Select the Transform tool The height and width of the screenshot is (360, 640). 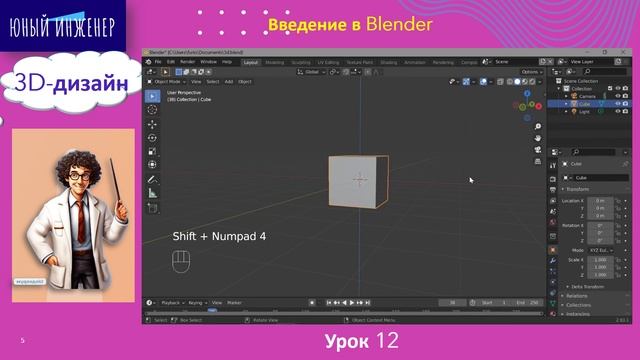(153, 164)
